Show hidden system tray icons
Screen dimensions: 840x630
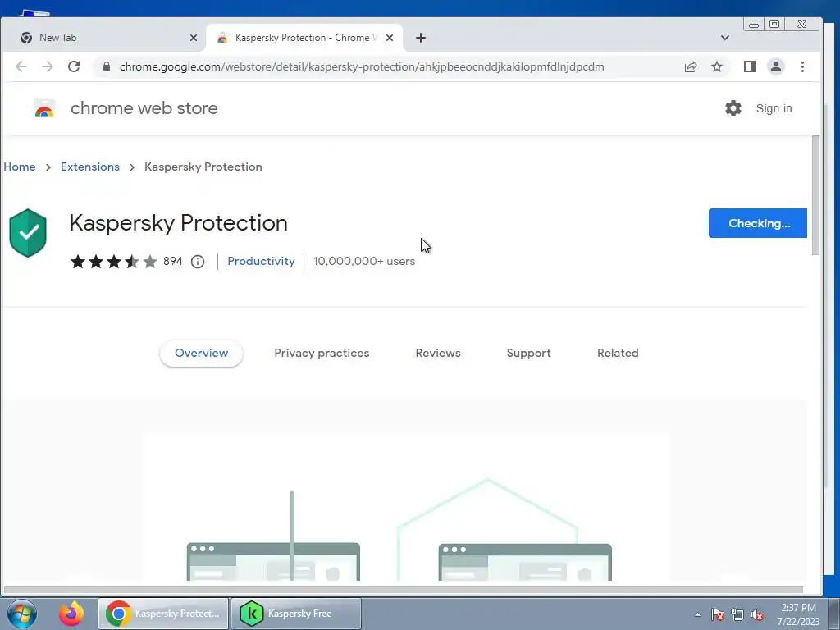click(697, 614)
